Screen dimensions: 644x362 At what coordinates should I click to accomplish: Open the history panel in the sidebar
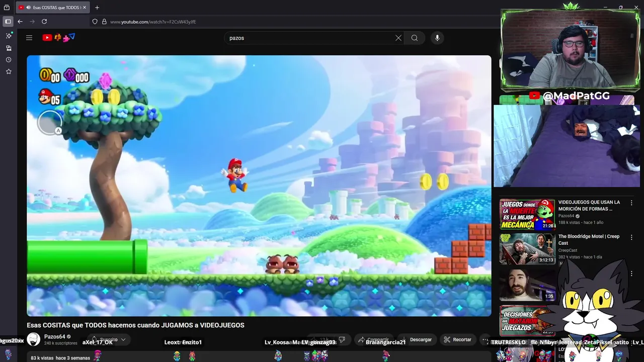[x=9, y=60]
